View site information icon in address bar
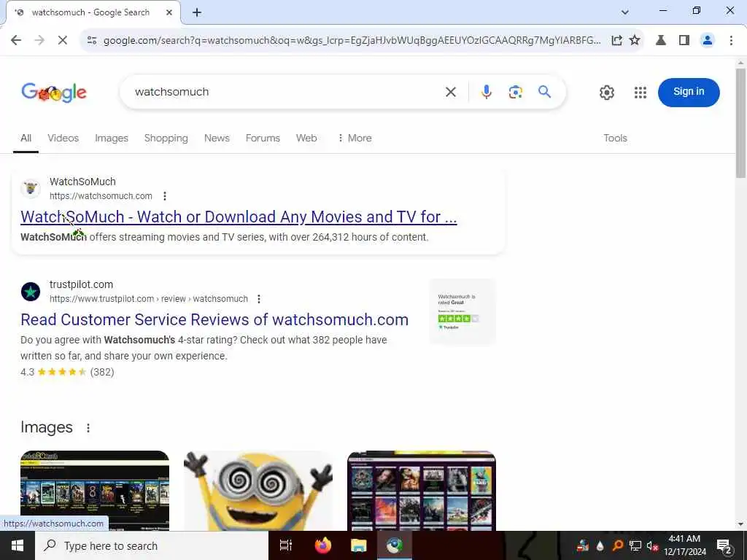 pos(92,41)
